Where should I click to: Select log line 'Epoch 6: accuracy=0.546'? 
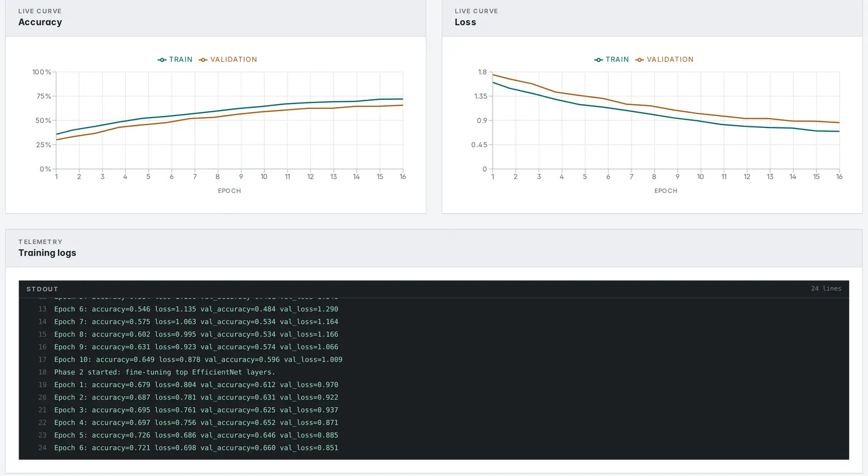[196, 309]
